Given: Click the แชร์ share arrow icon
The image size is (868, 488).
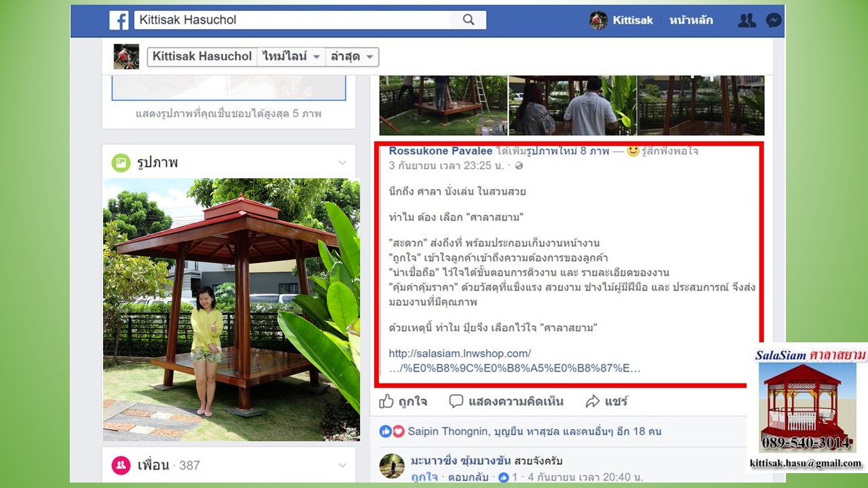Looking at the screenshot, I should click(593, 401).
